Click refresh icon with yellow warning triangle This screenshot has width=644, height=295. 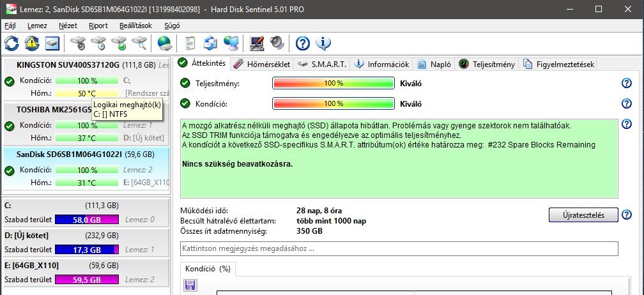[x=32, y=43]
